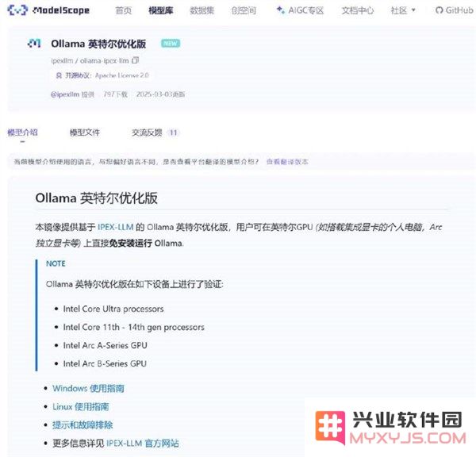Copy the ipexllm/ollama-ipex-llm model ID

click(x=136, y=60)
